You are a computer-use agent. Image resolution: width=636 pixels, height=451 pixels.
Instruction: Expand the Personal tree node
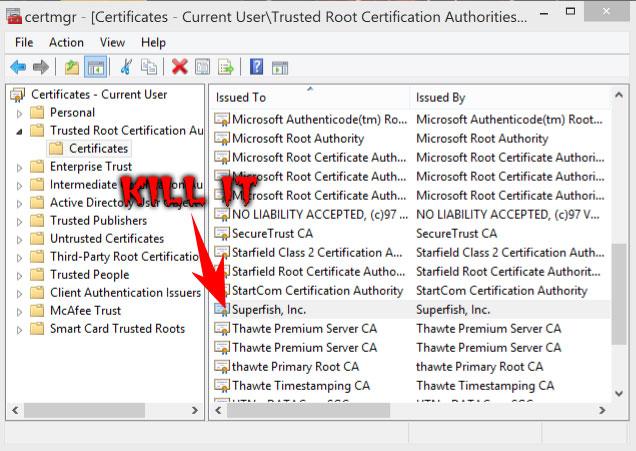pos(19,114)
